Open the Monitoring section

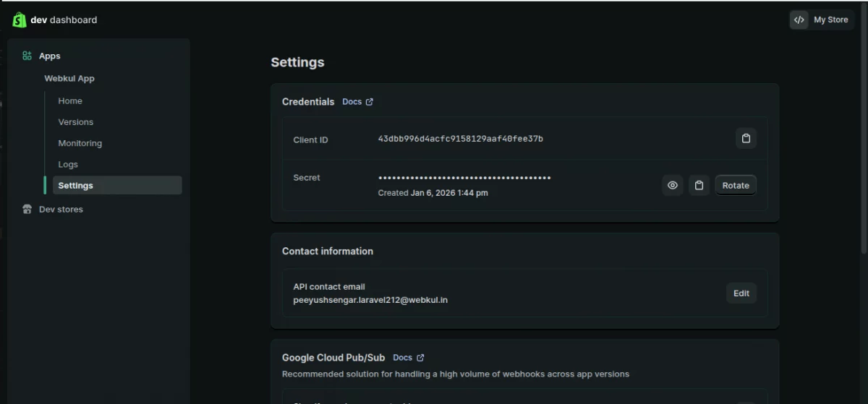pyautogui.click(x=80, y=143)
